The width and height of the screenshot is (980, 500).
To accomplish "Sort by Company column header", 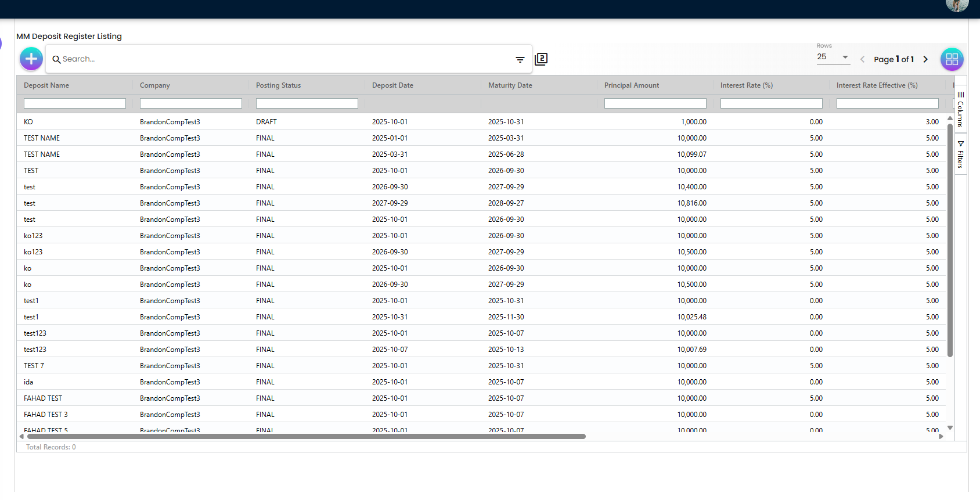I will (x=155, y=85).
